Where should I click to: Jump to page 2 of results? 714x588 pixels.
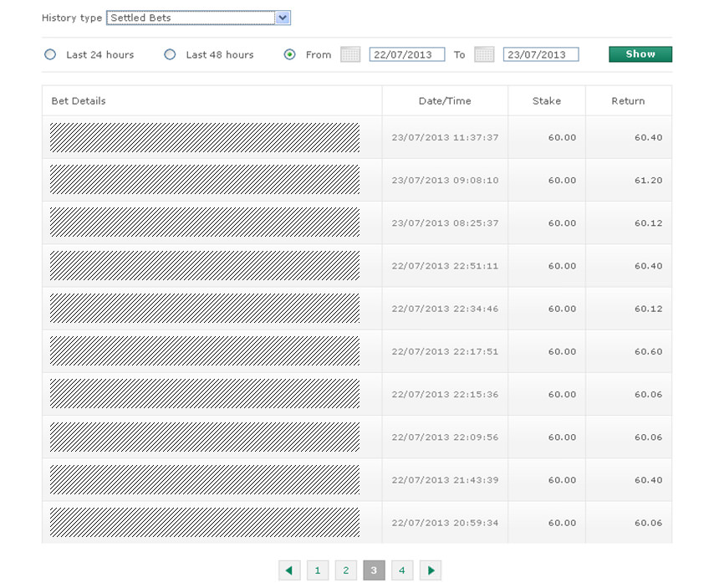coord(345,570)
